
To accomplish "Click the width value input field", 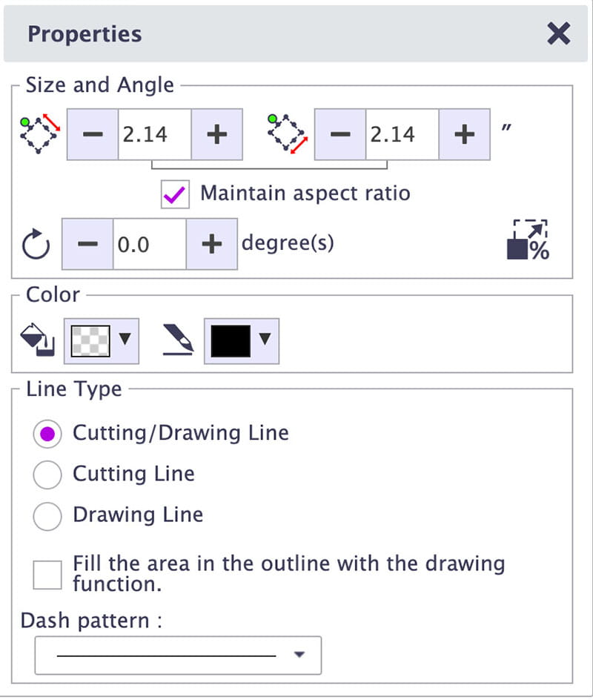I will [x=154, y=134].
